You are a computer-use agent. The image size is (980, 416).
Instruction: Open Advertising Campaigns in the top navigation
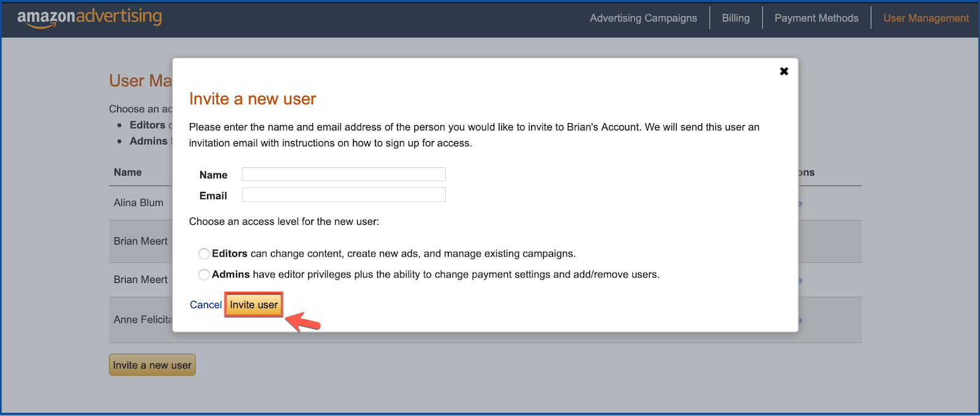click(643, 18)
